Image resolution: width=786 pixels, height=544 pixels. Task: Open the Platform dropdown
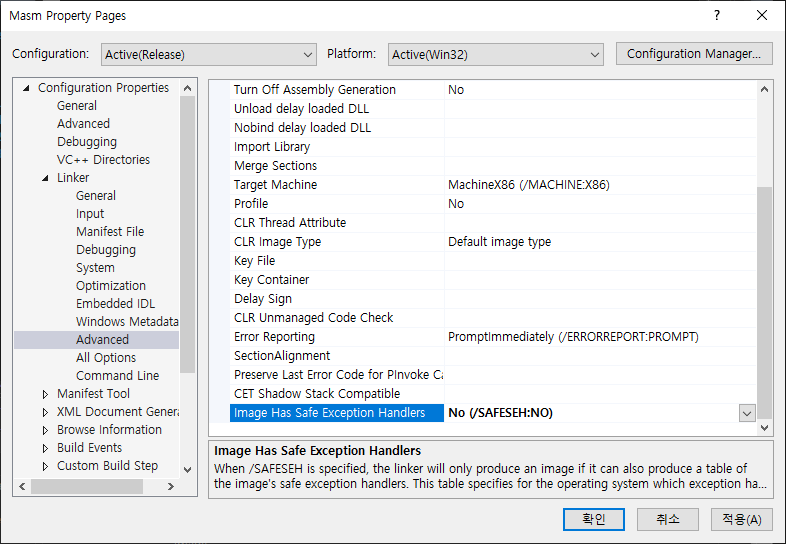[495, 54]
